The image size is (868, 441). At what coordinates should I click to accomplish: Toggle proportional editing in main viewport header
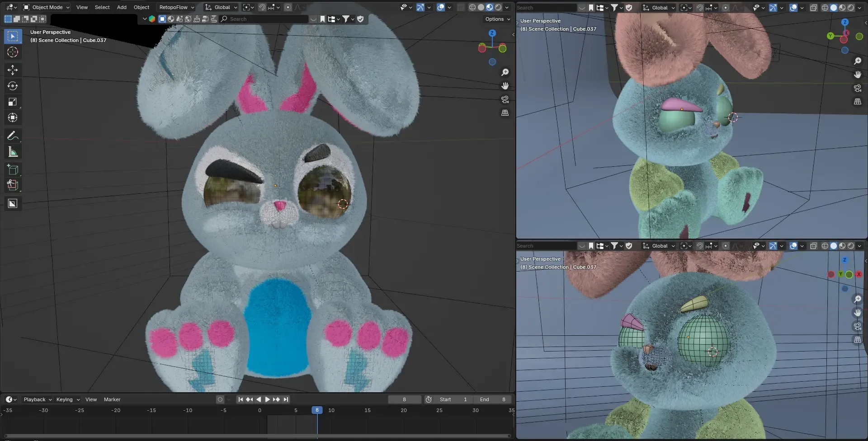click(x=288, y=7)
